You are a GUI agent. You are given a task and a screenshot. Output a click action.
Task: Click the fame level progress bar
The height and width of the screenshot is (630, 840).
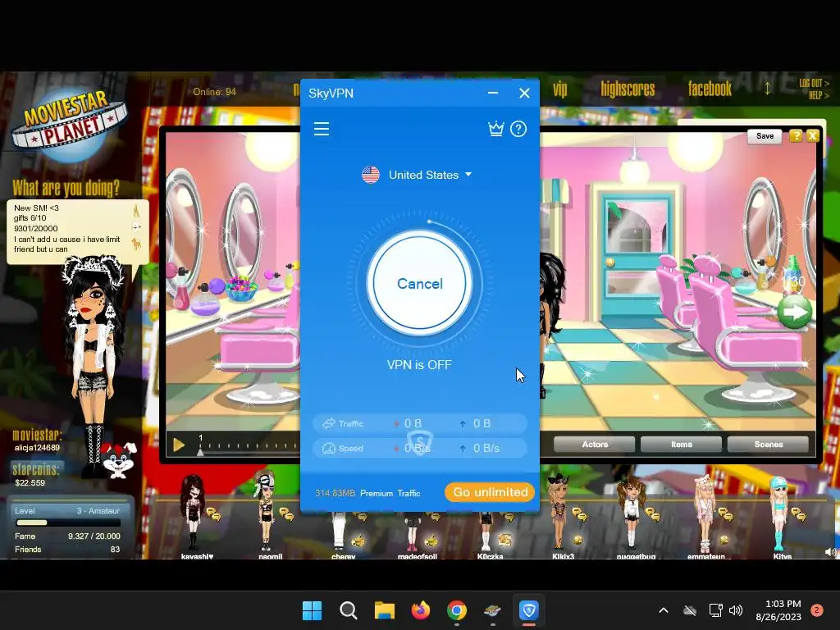click(x=69, y=523)
